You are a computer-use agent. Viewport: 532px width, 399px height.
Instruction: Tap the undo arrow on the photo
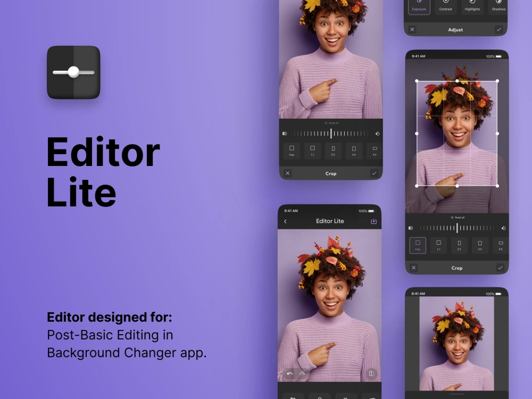(x=289, y=374)
